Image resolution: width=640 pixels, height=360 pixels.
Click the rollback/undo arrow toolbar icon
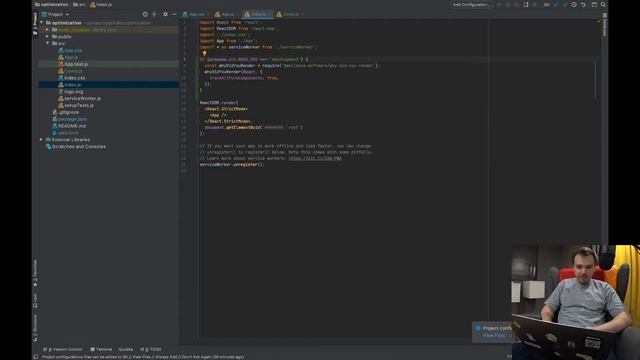pos(583,4)
